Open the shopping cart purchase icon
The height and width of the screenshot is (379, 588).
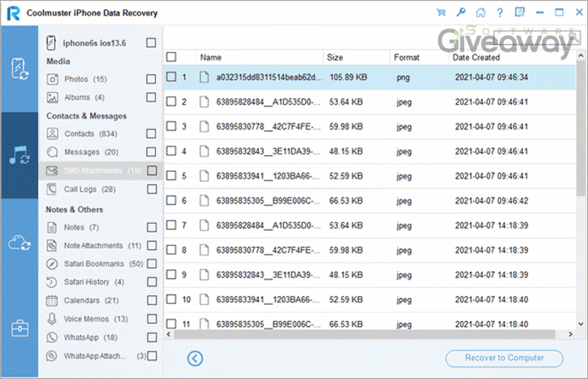point(441,12)
